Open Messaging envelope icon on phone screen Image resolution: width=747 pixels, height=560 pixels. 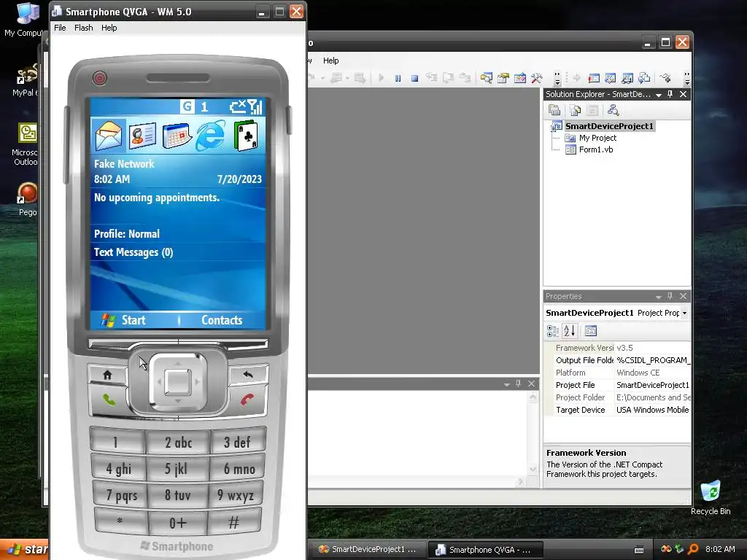(109, 136)
